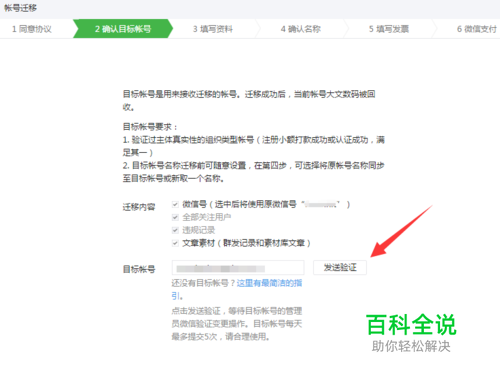
Task: Click the 发送验证 button
Action: 340,267
